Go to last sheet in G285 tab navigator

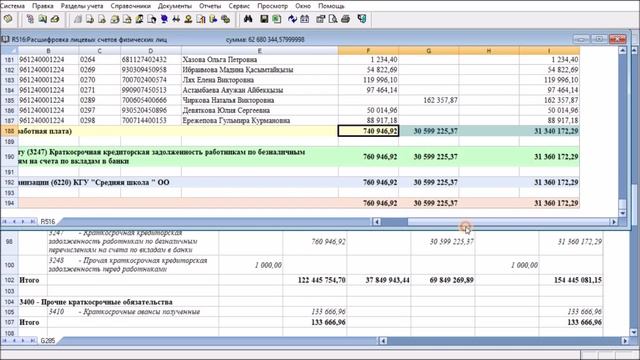(33, 340)
